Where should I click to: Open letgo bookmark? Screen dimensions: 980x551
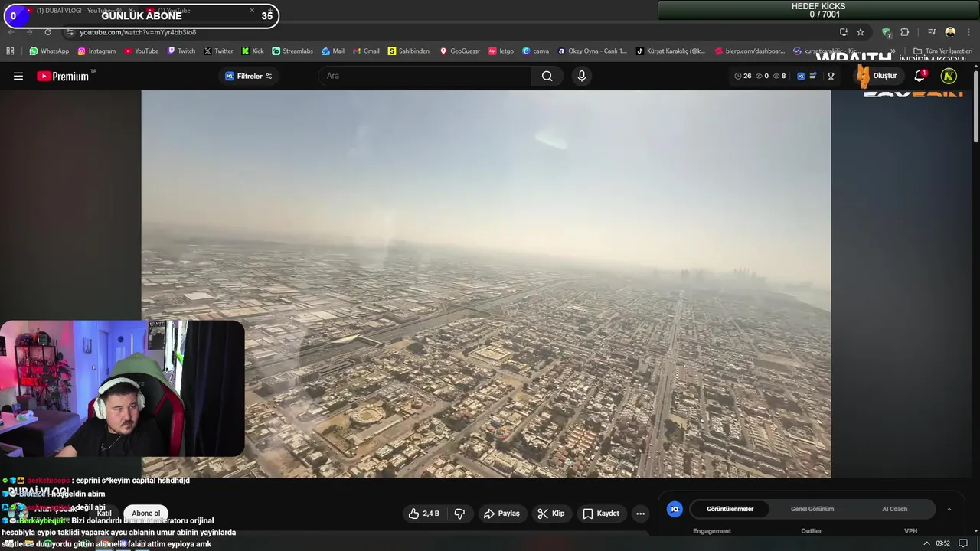(501, 51)
